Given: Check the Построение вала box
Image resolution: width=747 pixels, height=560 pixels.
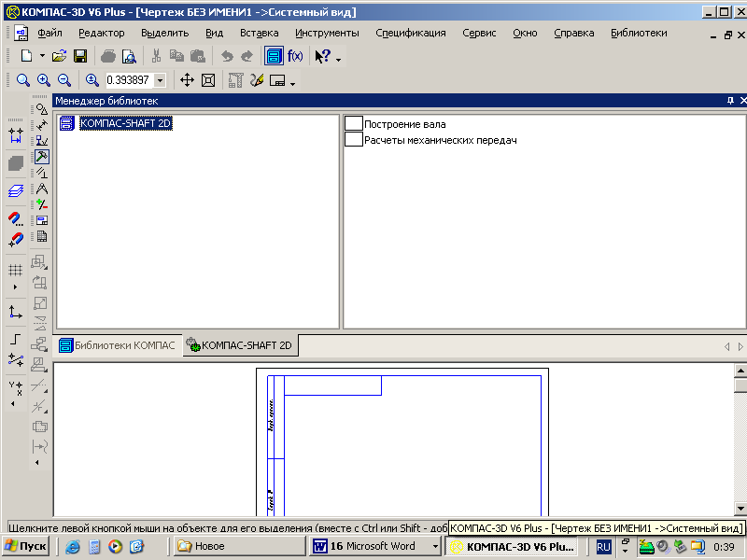Looking at the screenshot, I should (354, 123).
